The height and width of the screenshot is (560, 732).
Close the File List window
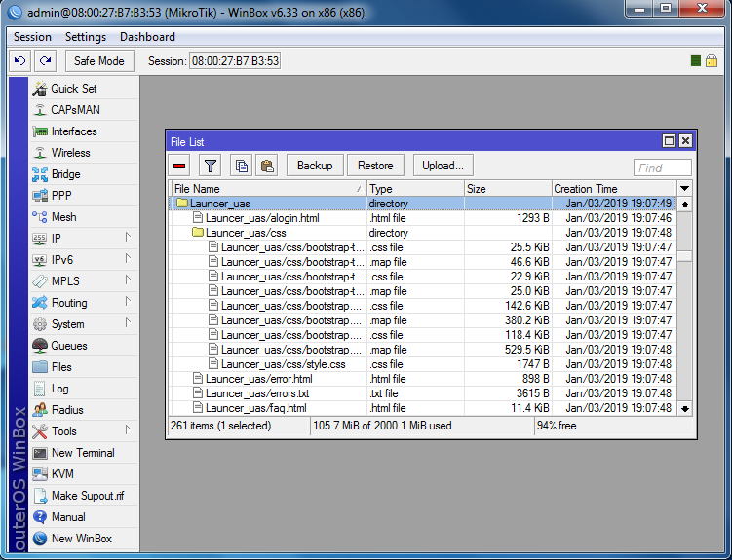click(x=685, y=141)
